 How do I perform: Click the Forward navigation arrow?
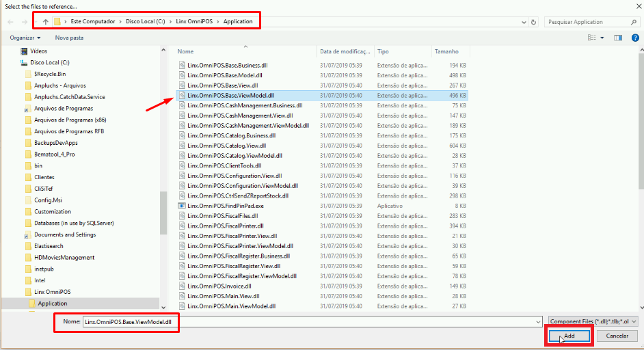tap(24, 22)
